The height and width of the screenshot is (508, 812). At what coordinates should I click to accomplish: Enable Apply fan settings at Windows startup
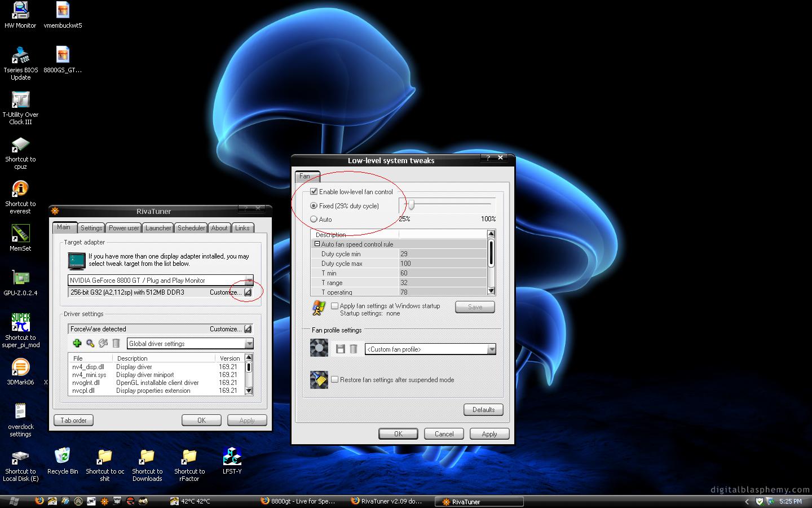(x=335, y=306)
